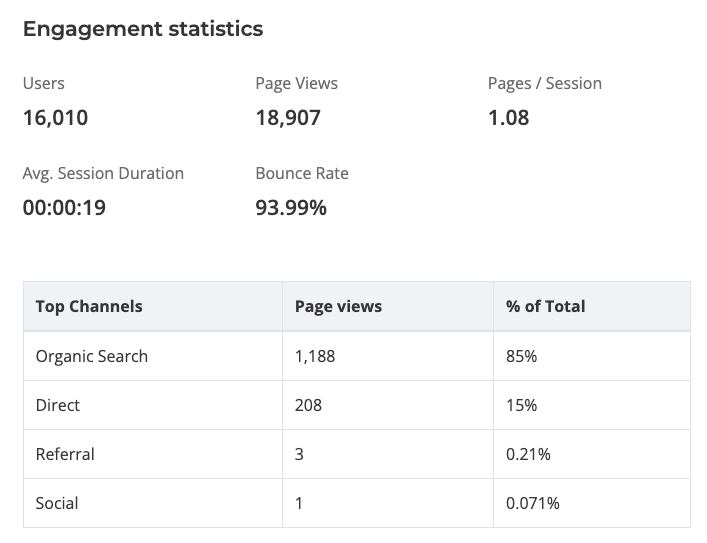Select the Social channel row
Screen dimensions: 707x543
click(x=56, y=503)
